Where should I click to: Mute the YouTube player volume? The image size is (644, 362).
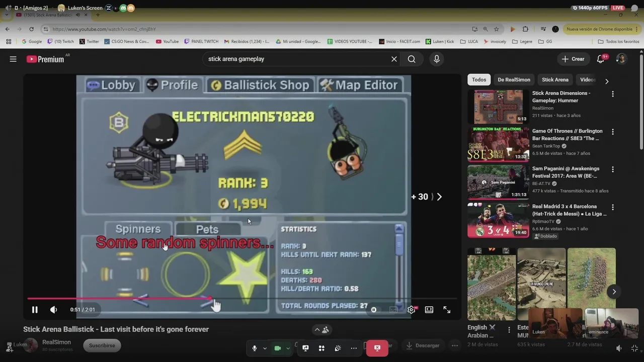pos(53,310)
